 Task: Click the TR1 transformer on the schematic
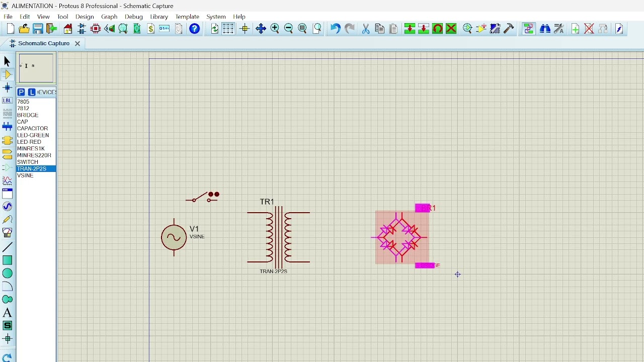[279, 237]
